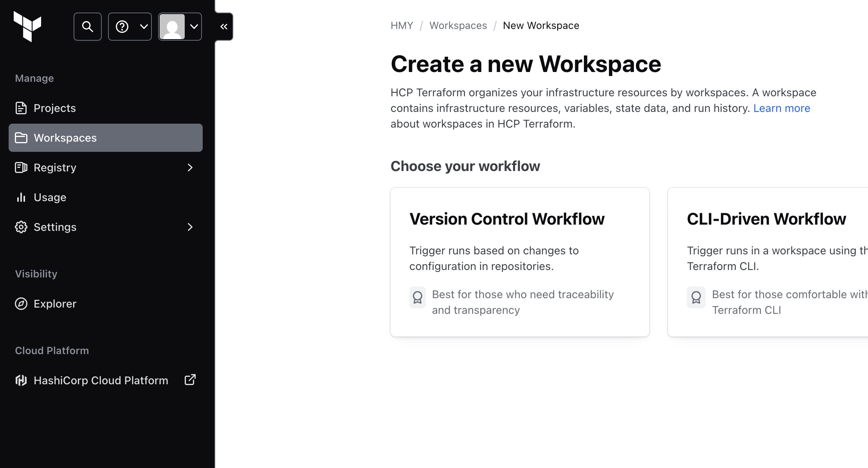Click the Manage section label
The width and height of the screenshot is (868, 468).
[x=34, y=78]
